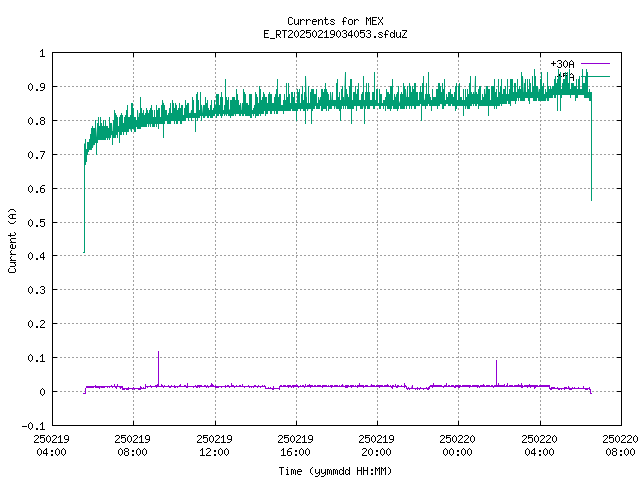Click the green legend line sample
Screen dimensions: 640x480
[595, 76]
